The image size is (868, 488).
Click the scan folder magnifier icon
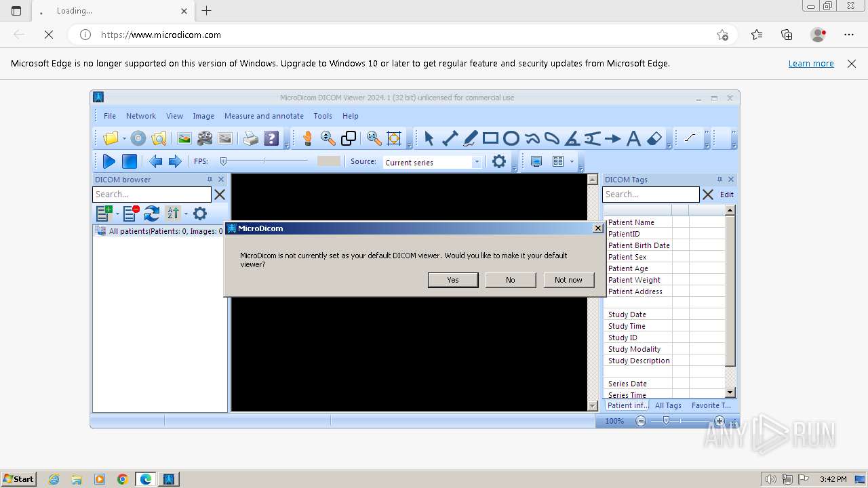click(x=159, y=138)
